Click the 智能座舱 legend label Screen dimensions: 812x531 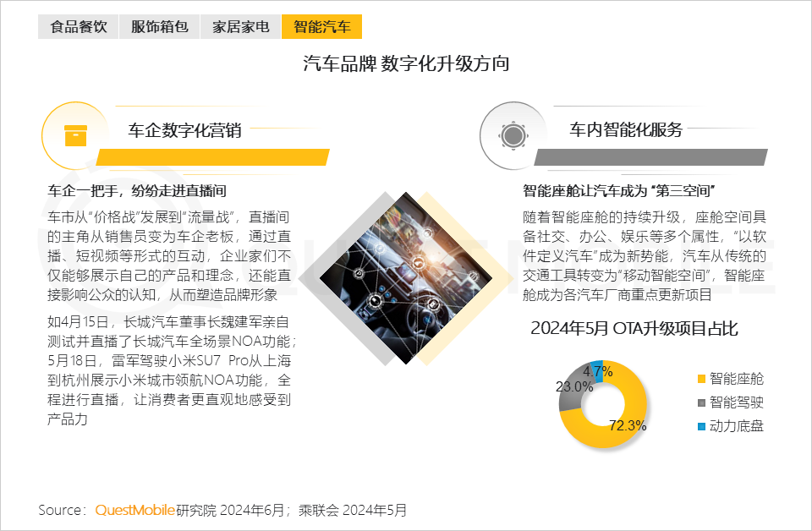tap(737, 379)
